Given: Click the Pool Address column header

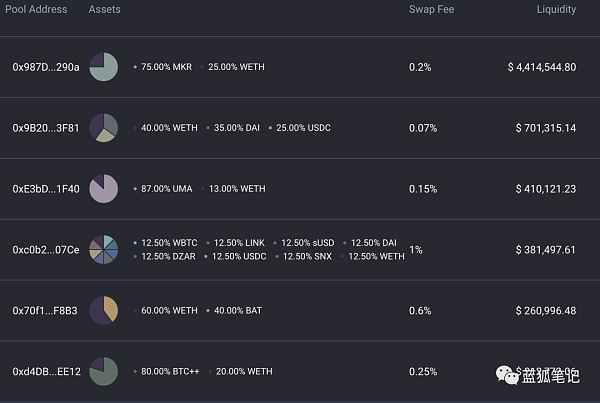Looking at the screenshot, I should tap(34, 10).
